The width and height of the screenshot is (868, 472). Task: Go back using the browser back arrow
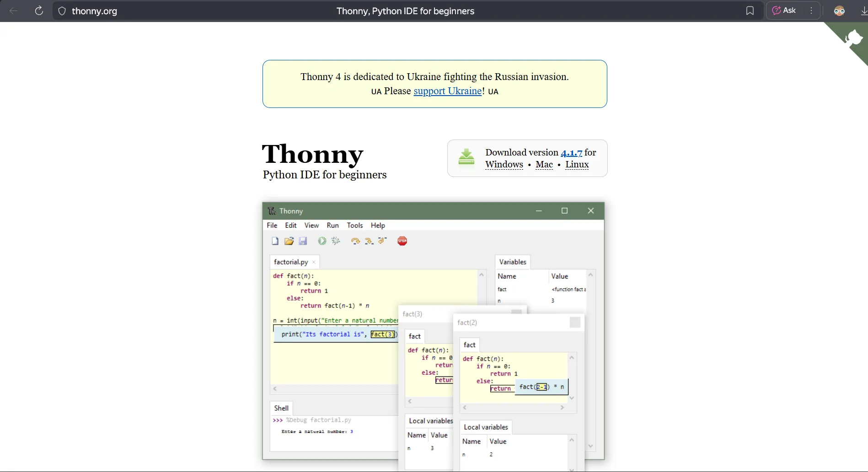pyautogui.click(x=14, y=11)
